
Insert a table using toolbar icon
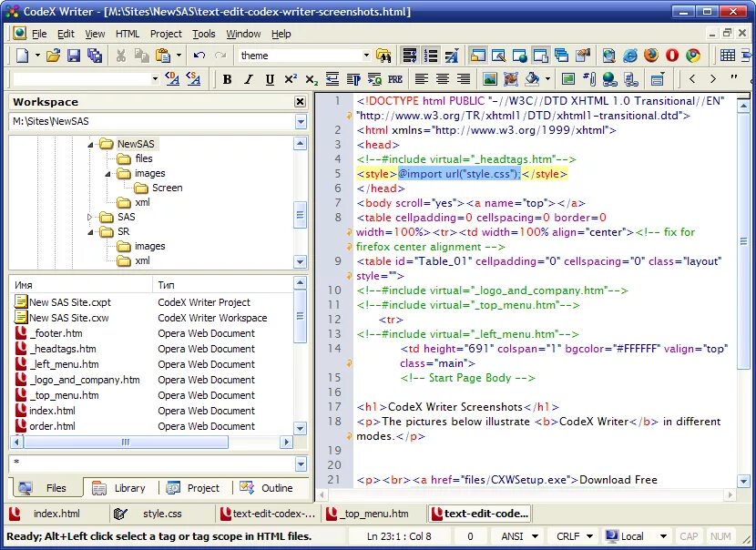[728, 56]
